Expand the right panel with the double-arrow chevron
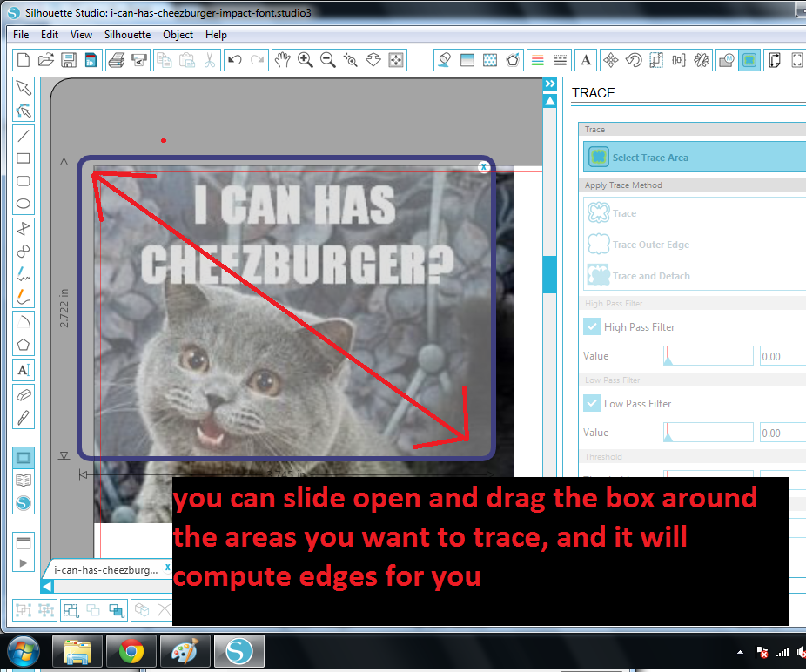Screen dimensions: 806x672 tap(549, 84)
